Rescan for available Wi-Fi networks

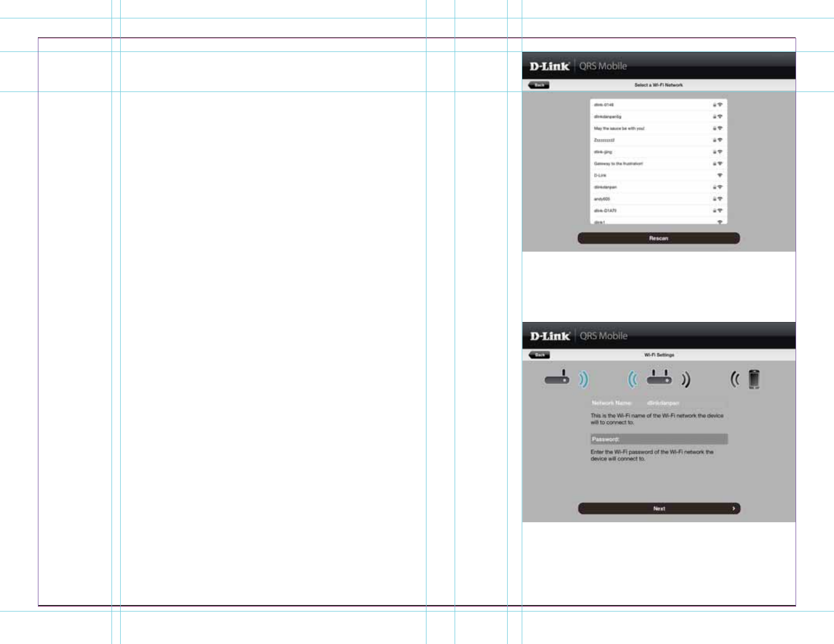[659, 238]
